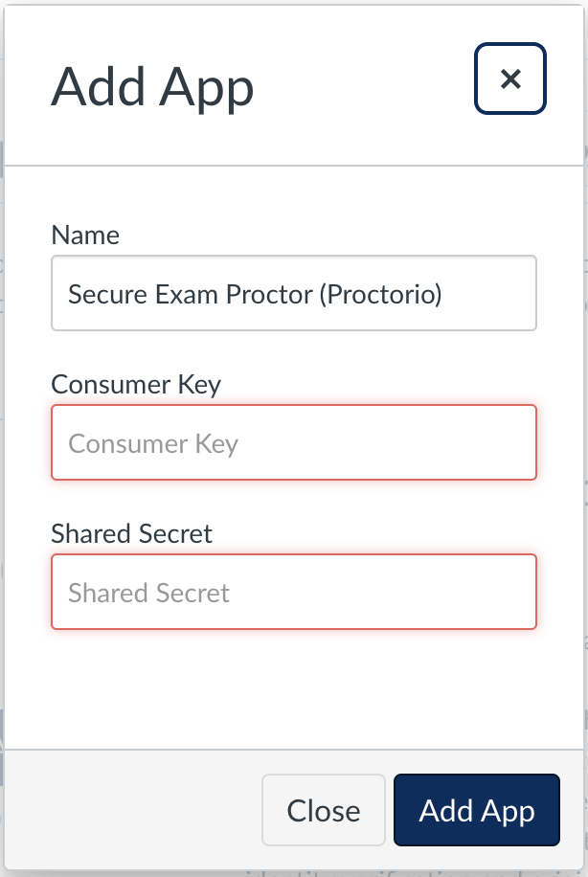The width and height of the screenshot is (588, 877).
Task: Focus the Consumer Key input box
Action: 293,442
